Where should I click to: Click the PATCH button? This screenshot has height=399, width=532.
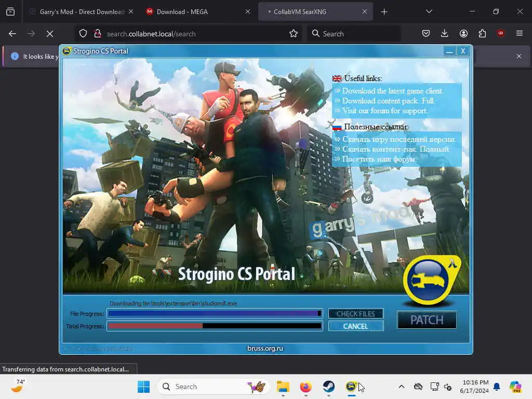tap(427, 320)
